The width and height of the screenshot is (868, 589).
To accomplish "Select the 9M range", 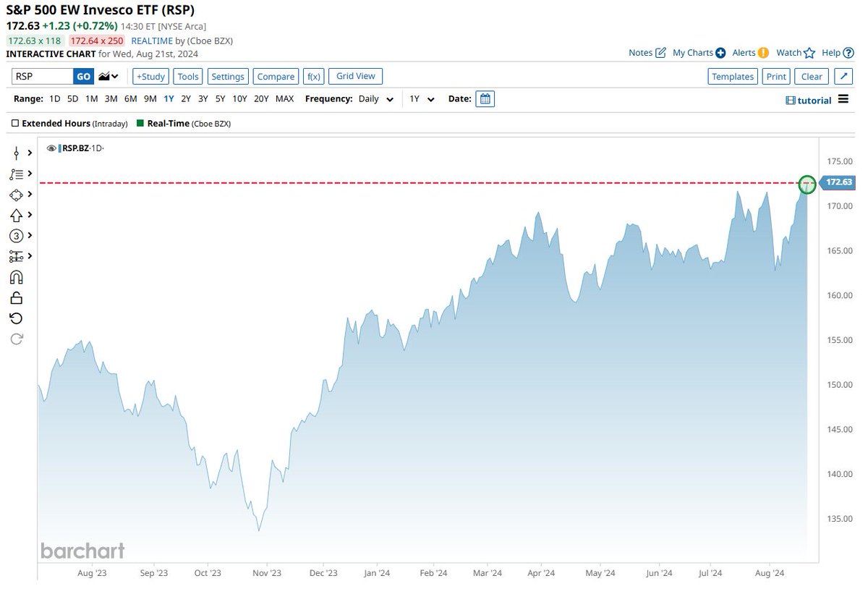I will click(x=150, y=99).
